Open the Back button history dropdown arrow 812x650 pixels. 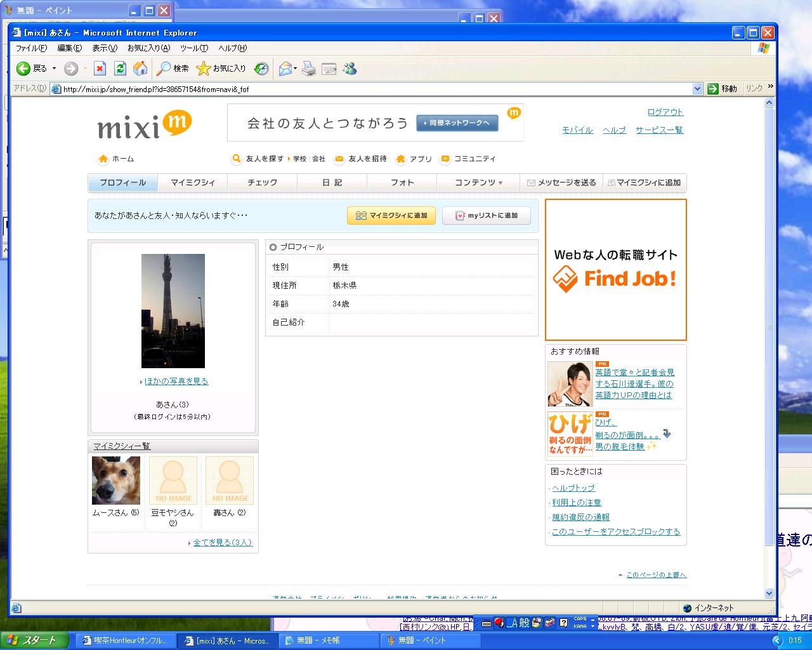(x=54, y=69)
